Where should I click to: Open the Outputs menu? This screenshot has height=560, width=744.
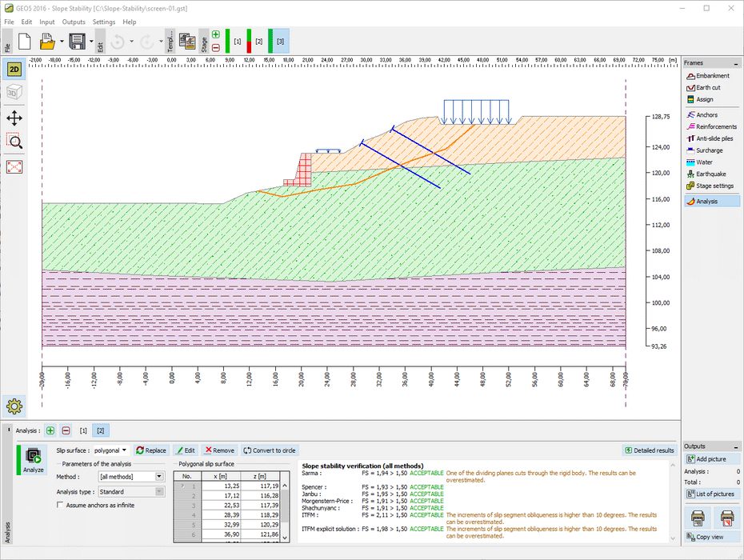coord(74,22)
